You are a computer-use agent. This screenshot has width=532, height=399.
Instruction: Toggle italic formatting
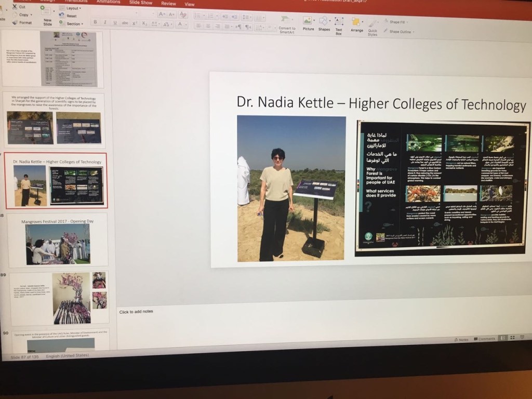pos(104,22)
